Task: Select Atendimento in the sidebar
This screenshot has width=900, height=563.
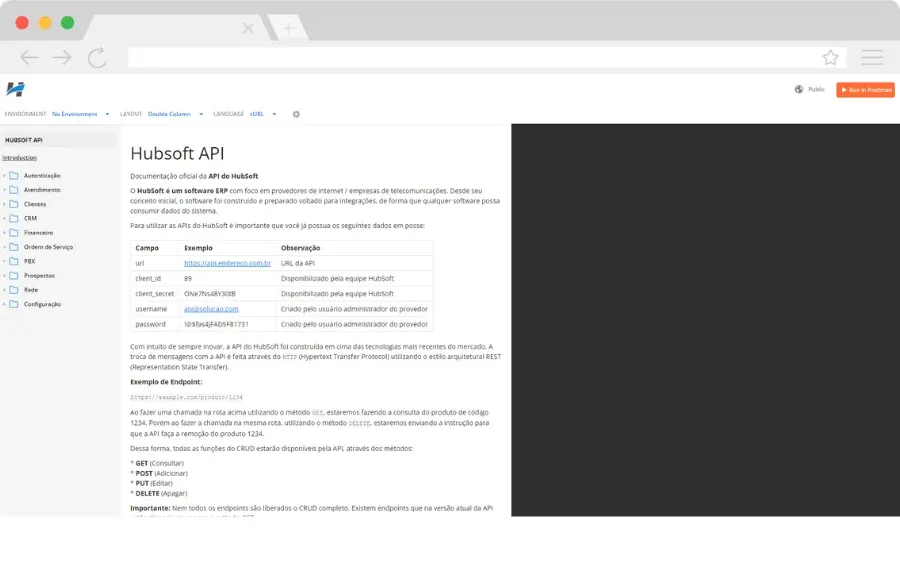Action: 42,190
